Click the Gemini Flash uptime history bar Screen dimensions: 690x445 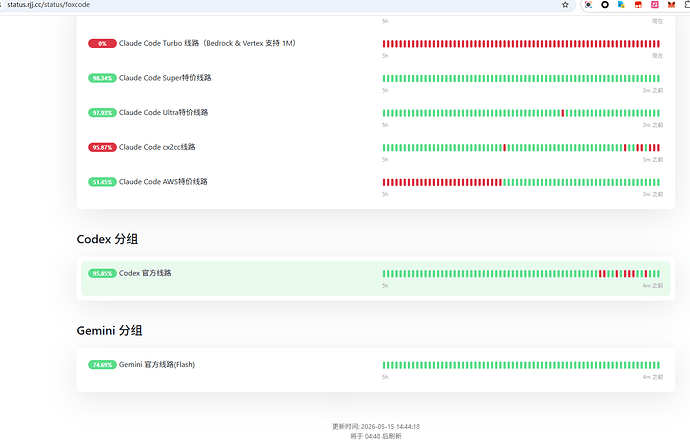tap(521, 365)
